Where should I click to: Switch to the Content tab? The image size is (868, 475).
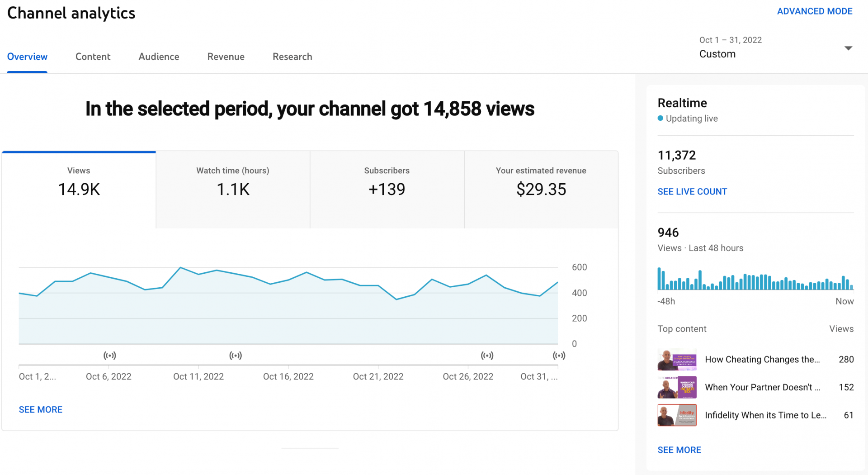point(93,57)
